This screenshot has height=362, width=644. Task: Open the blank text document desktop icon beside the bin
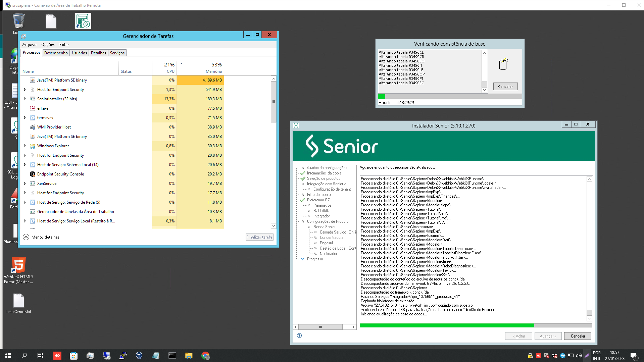point(51,21)
